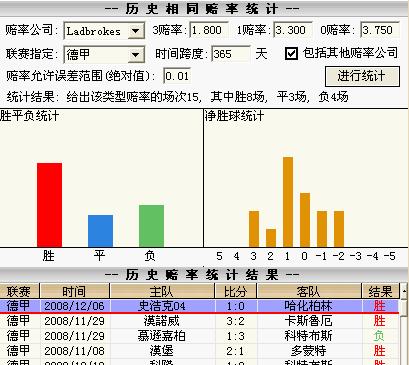Focus the 3赔率 input field showing 1.800
The width and height of the screenshot is (409, 365).
point(209,31)
